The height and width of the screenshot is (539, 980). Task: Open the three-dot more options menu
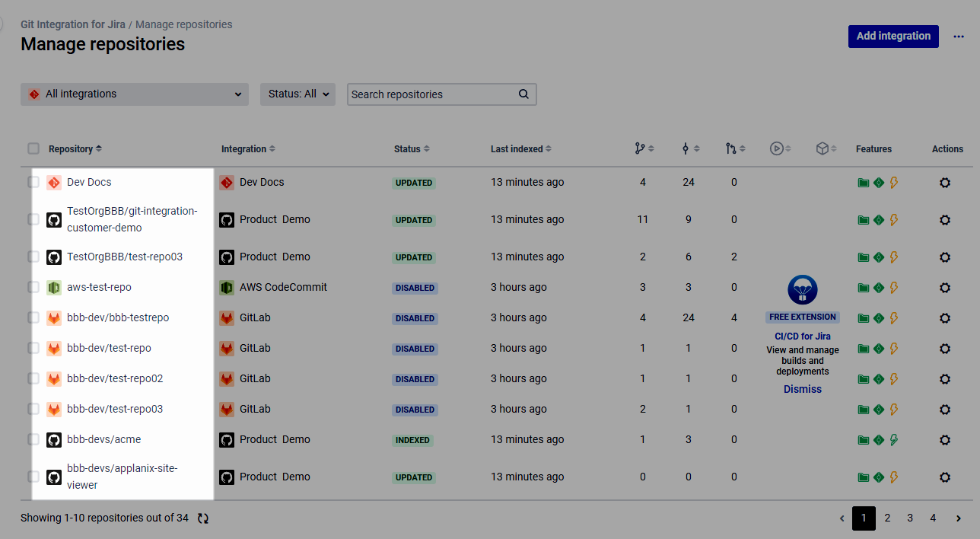[x=959, y=37]
